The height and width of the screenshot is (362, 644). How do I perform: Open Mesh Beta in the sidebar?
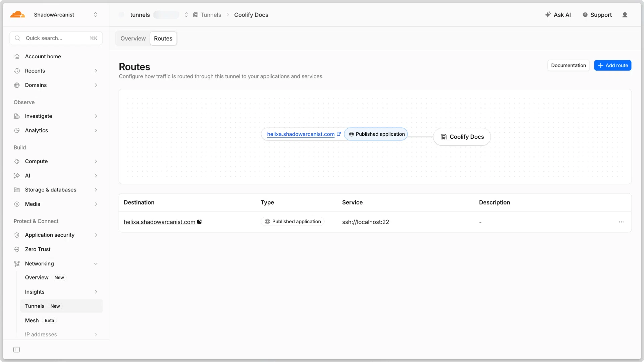point(61,320)
